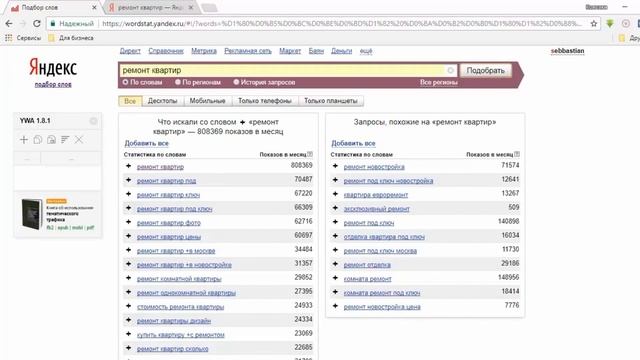Close the 'ремонт квартир' browser tab
640x360 pixels.
[191, 7]
